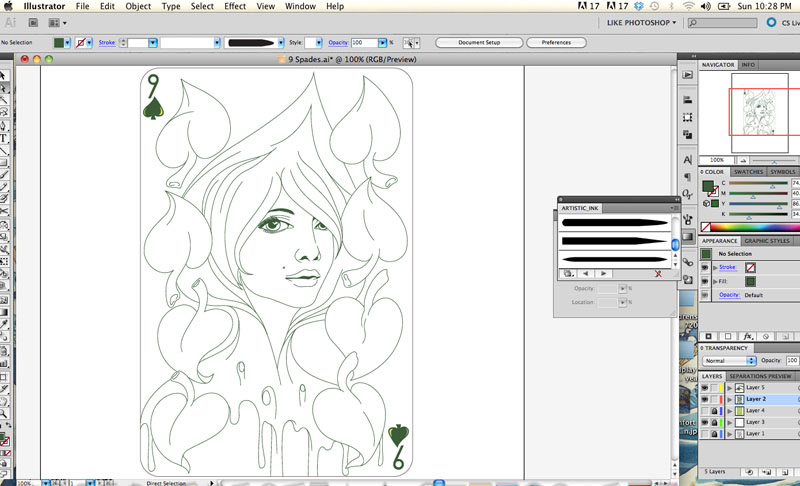
Task: Switch to the Separations Preview tab
Action: pyautogui.click(x=760, y=376)
